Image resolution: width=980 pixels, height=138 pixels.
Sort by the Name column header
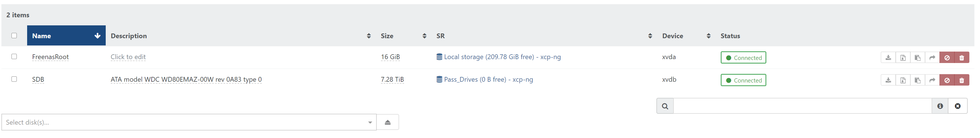pyautogui.click(x=66, y=36)
